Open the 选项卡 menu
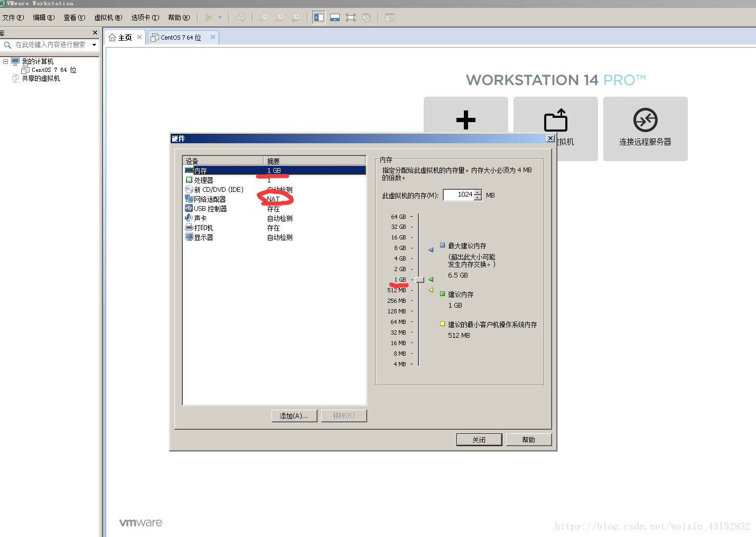Viewport: 756px width, 537px height. (145, 17)
